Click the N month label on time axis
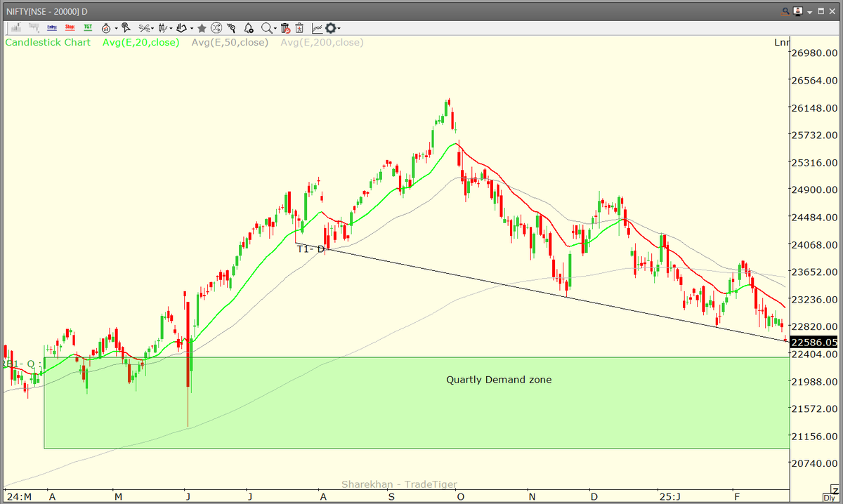 (532, 497)
